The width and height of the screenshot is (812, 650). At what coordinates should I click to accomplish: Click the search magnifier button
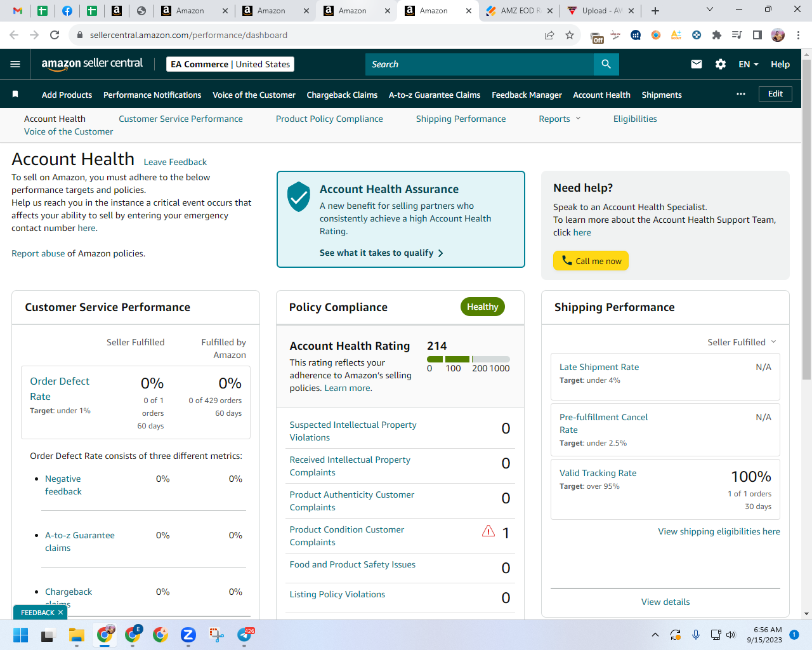coord(606,64)
